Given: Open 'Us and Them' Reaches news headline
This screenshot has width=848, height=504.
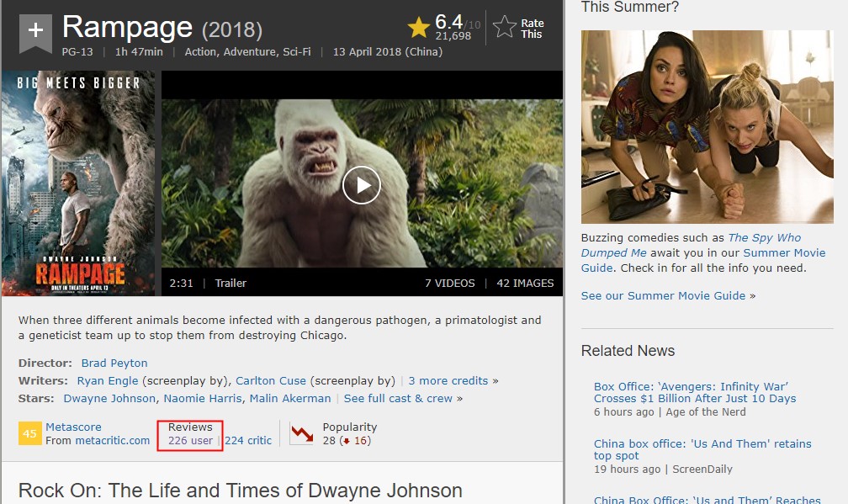Looking at the screenshot, I should pos(707,500).
